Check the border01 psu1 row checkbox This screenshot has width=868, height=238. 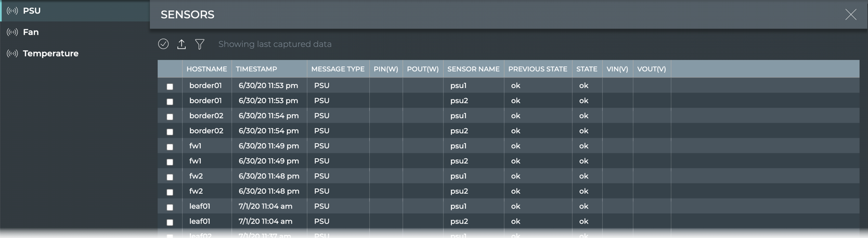[x=170, y=86]
